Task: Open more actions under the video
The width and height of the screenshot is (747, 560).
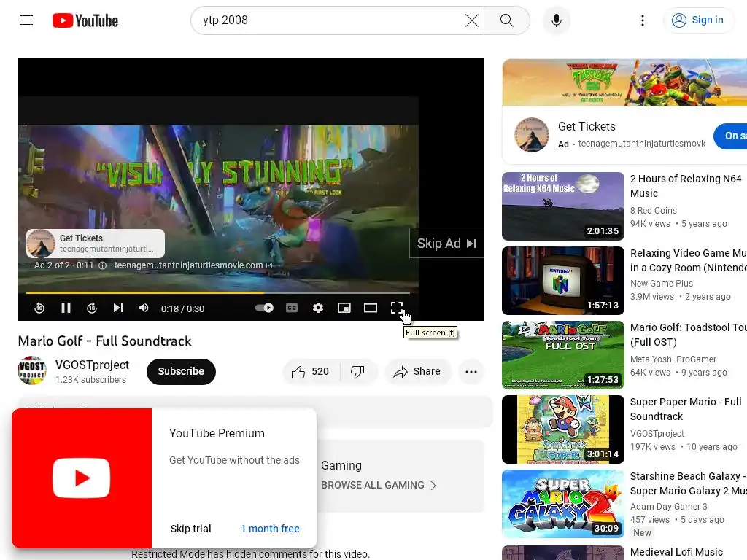Action: [x=471, y=371]
